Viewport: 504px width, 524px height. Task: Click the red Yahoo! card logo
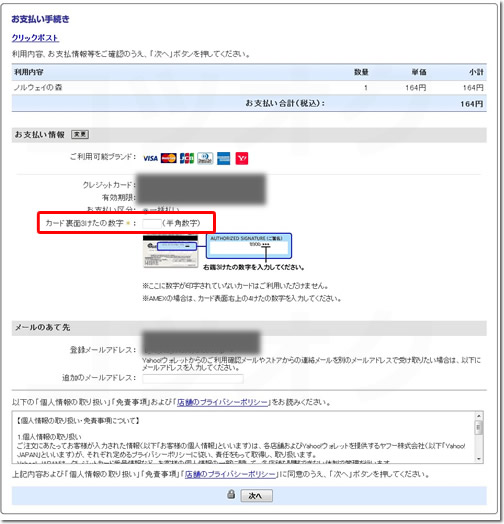click(x=242, y=158)
